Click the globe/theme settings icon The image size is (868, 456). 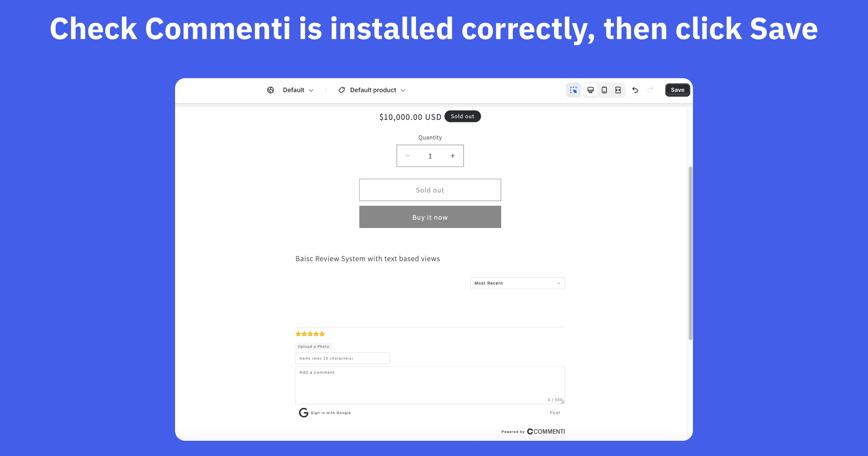coord(271,90)
